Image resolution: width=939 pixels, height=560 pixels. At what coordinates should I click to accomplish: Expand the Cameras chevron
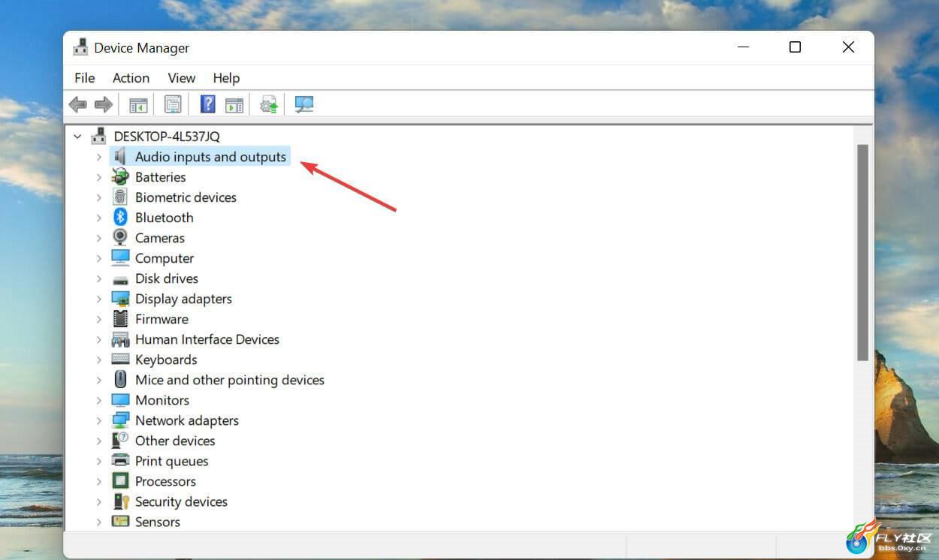tap(98, 238)
